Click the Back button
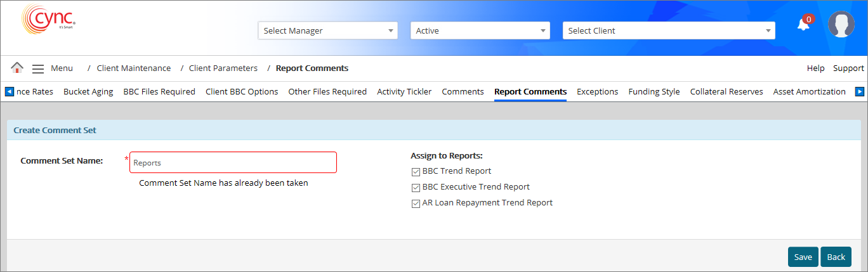868x272 pixels. (x=836, y=257)
